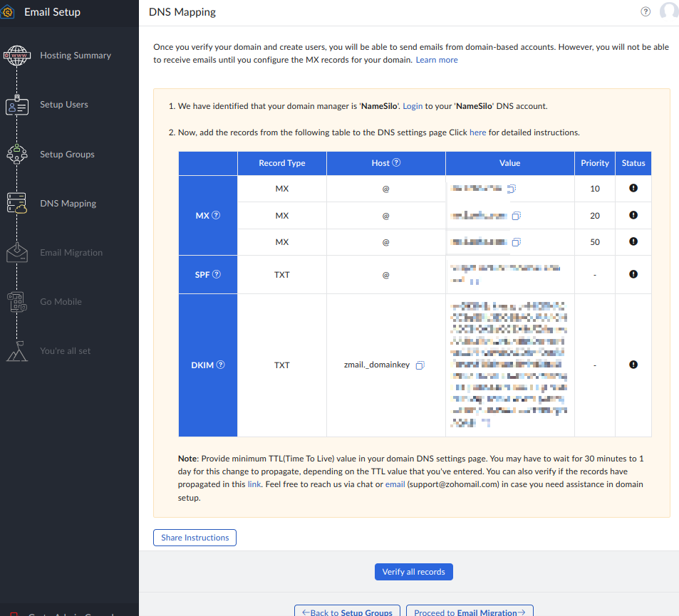Screen dimensions: 679x616
Task: Copy the zmail._domainkey host name
Action: coord(420,365)
